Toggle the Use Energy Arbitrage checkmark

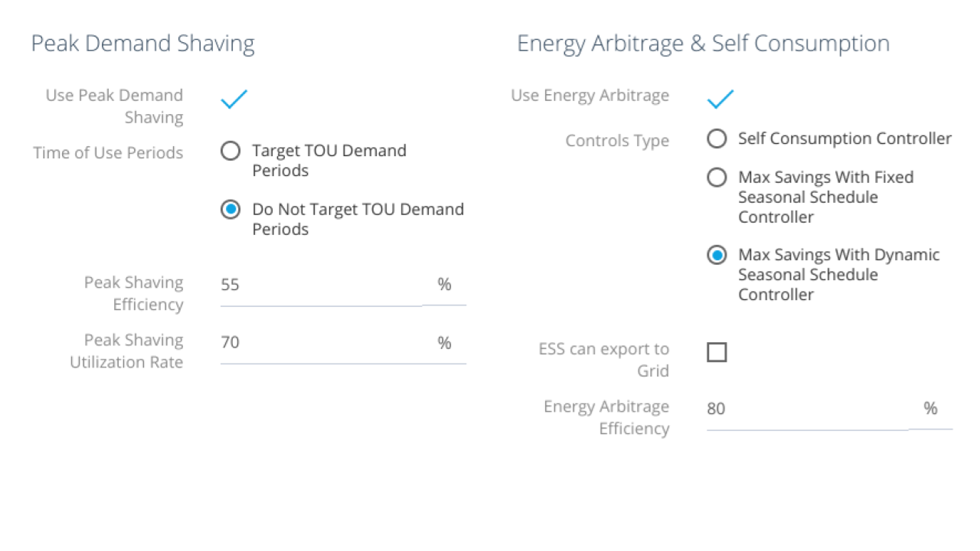720,99
